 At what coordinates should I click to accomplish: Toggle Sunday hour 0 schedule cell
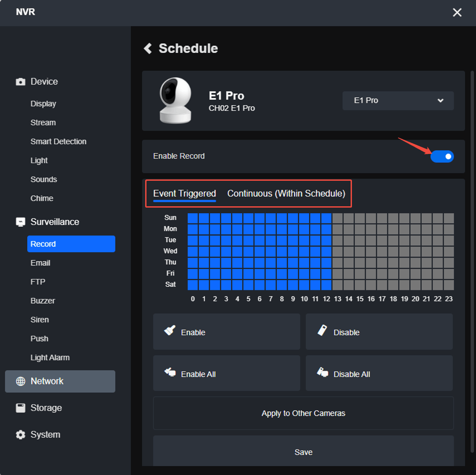coord(192,218)
